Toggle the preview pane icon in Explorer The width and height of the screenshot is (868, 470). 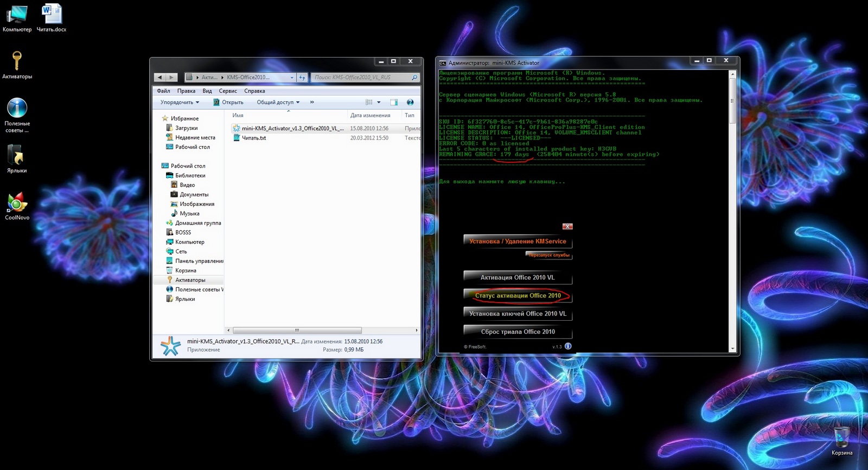point(394,102)
